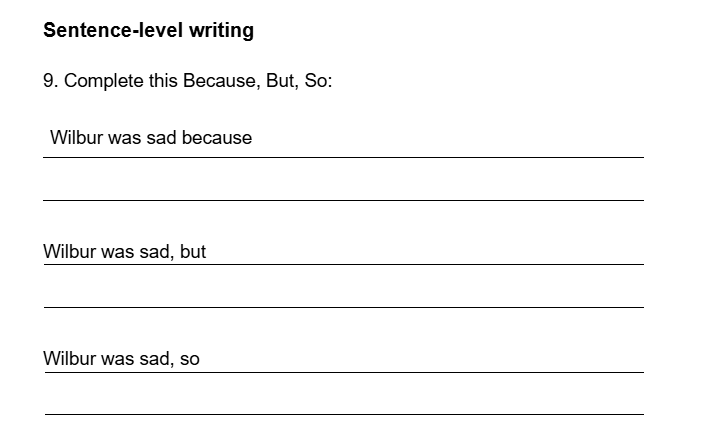Click the blank line below the because sentence
Image resolution: width=709 pixels, height=436 pixels.
coord(343,189)
